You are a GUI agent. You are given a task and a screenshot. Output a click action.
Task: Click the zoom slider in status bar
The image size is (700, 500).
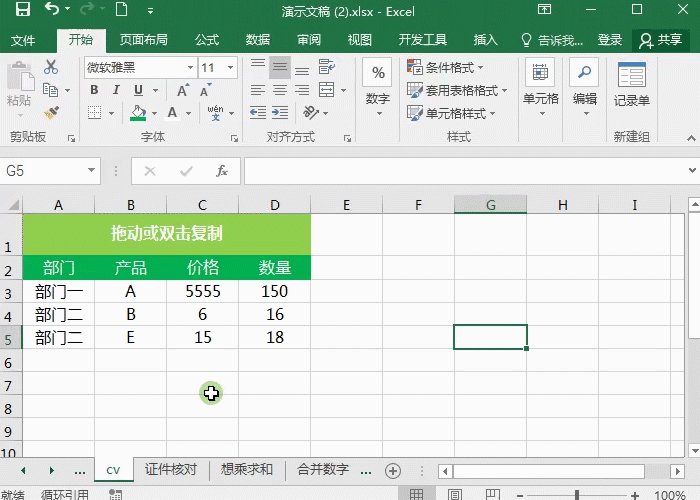pyautogui.click(x=577, y=495)
